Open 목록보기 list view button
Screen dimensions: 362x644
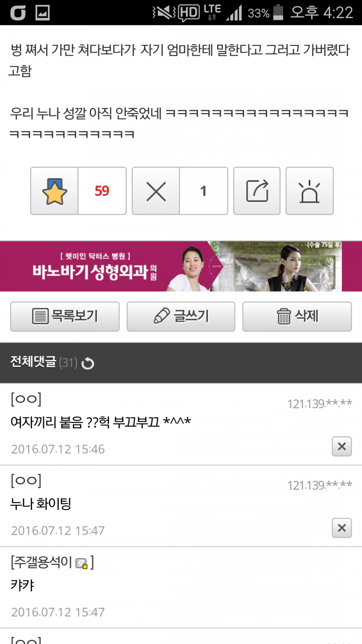click(65, 316)
